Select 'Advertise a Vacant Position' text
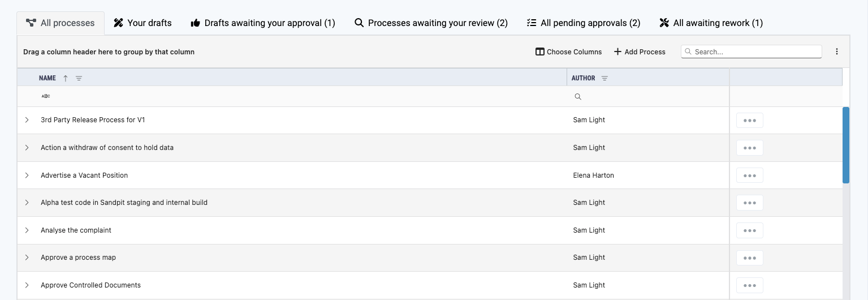The height and width of the screenshot is (300, 868). point(84,175)
